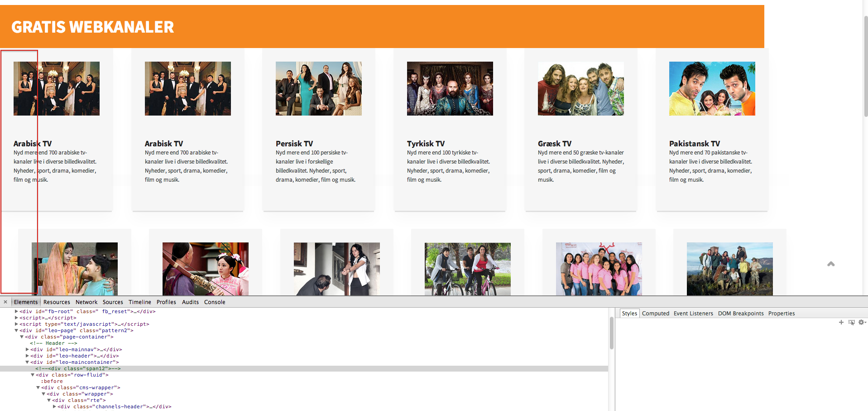Click the Persisk TV channel thumbnail
This screenshot has width=868, height=411.
(319, 88)
